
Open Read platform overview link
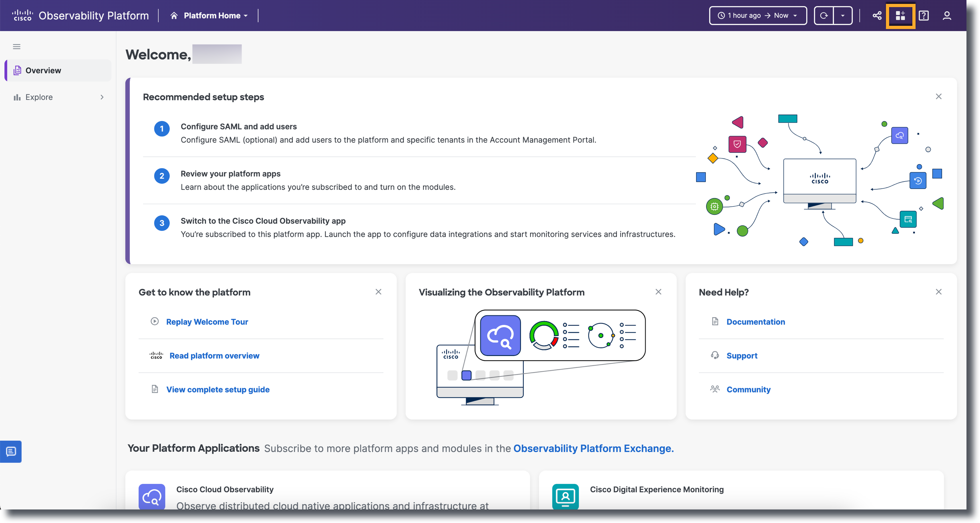click(x=215, y=356)
